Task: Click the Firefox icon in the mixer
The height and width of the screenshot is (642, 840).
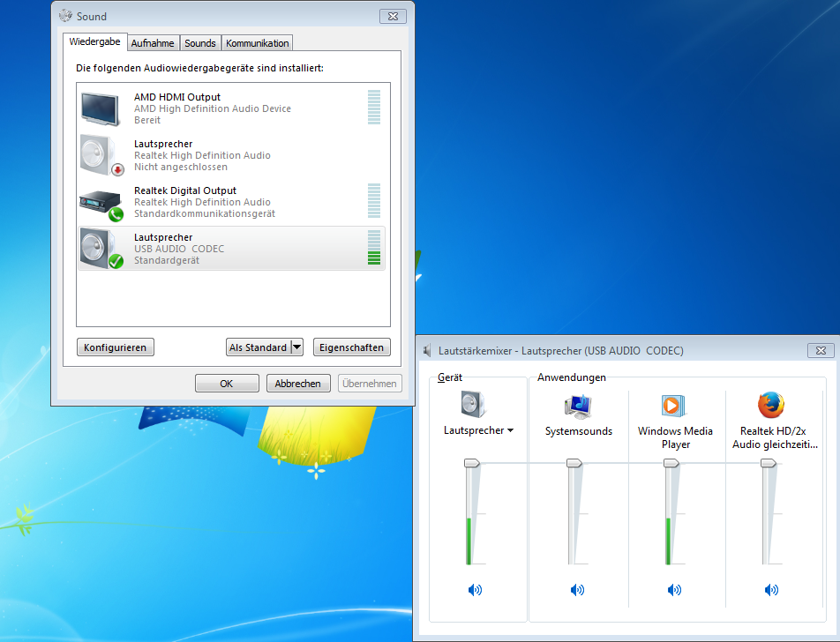Action: coord(771,406)
